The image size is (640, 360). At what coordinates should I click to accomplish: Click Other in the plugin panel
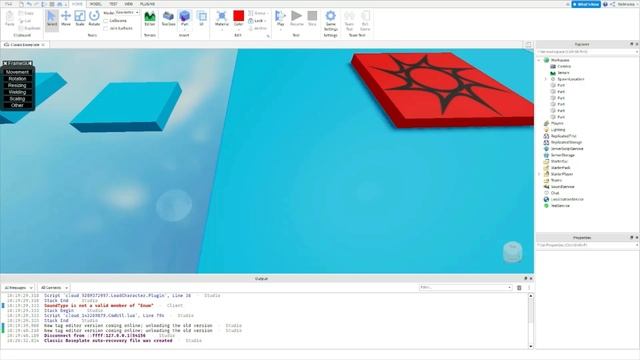(17, 105)
